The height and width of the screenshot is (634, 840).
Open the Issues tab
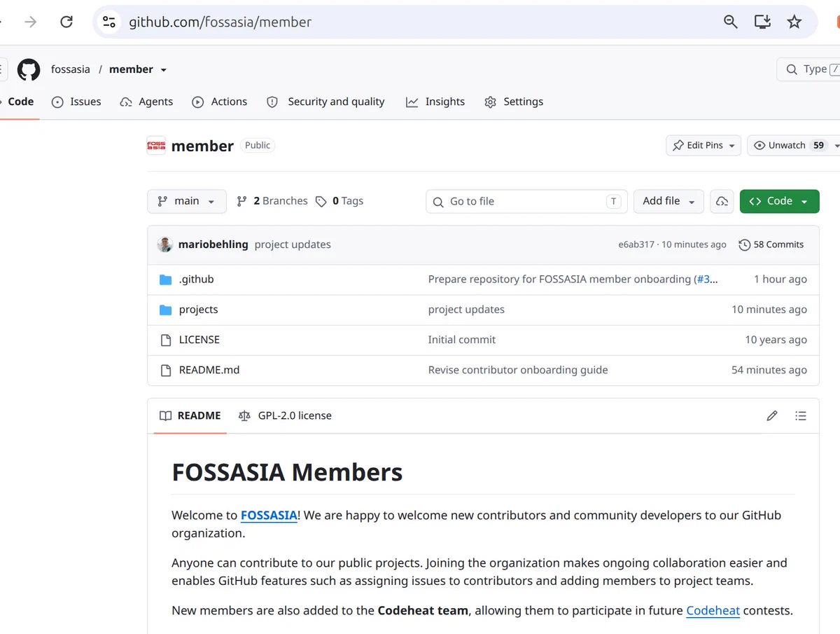(76, 102)
